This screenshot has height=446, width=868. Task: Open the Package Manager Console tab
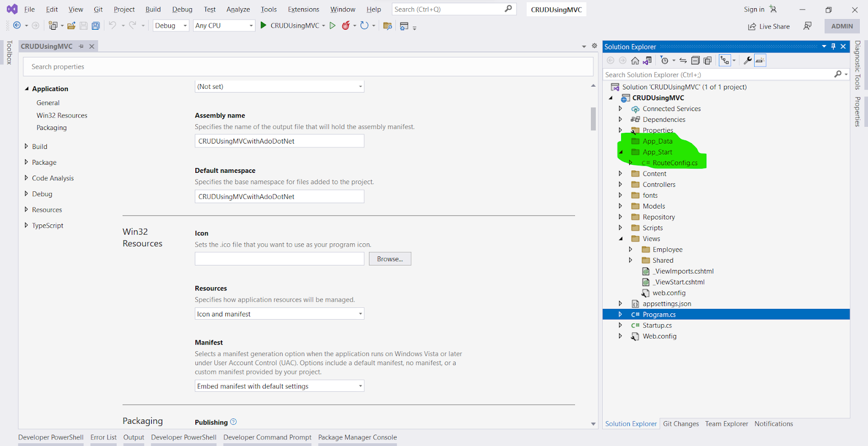pyautogui.click(x=358, y=437)
